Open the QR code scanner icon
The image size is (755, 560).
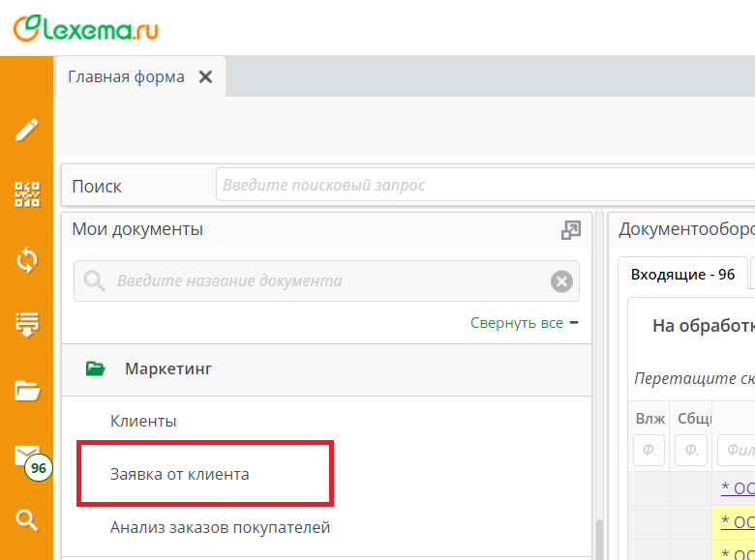click(x=27, y=194)
